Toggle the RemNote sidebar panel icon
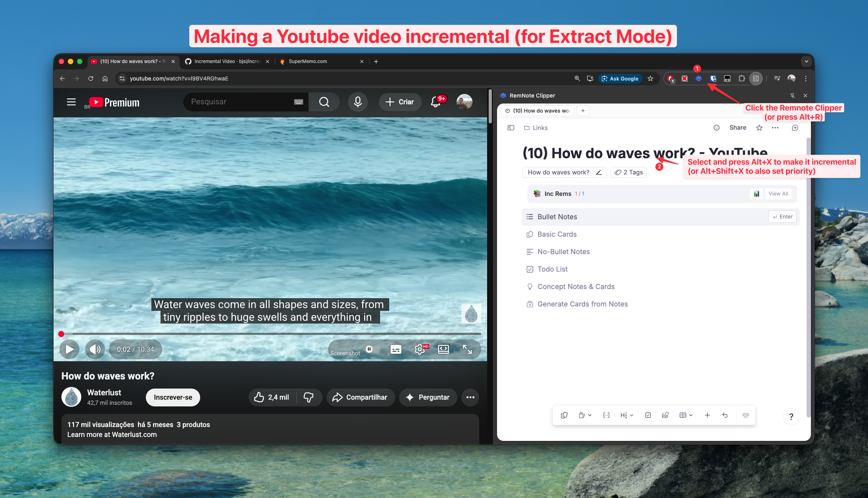Screen dimensions: 868x498 (x=511, y=128)
